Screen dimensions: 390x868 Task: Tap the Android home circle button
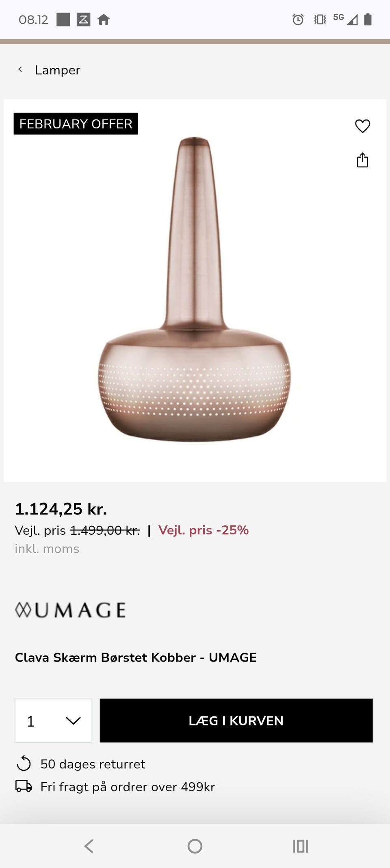[195, 846]
